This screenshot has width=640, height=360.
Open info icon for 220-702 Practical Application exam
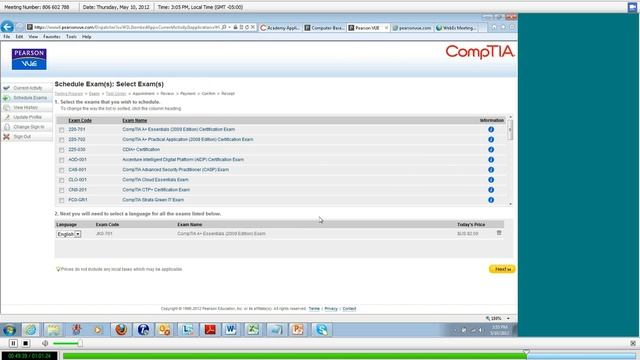click(491, 140)
